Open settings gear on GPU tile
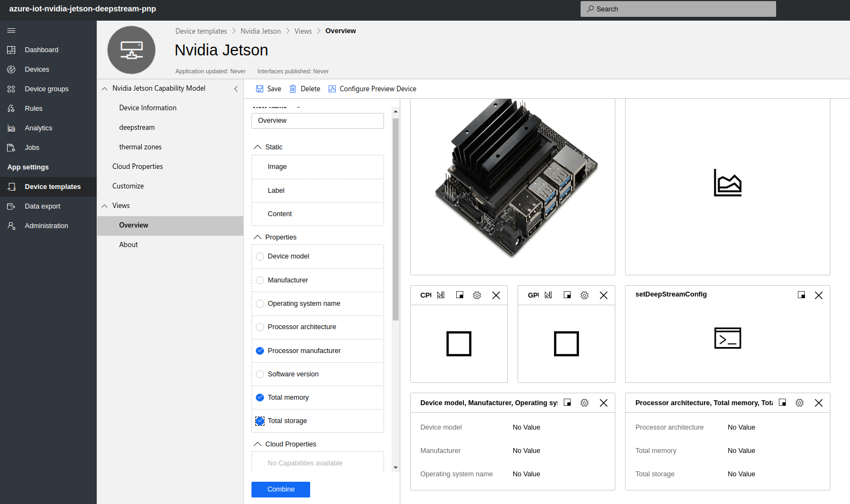This screenshot has width=850, height=504. point(584,295)
